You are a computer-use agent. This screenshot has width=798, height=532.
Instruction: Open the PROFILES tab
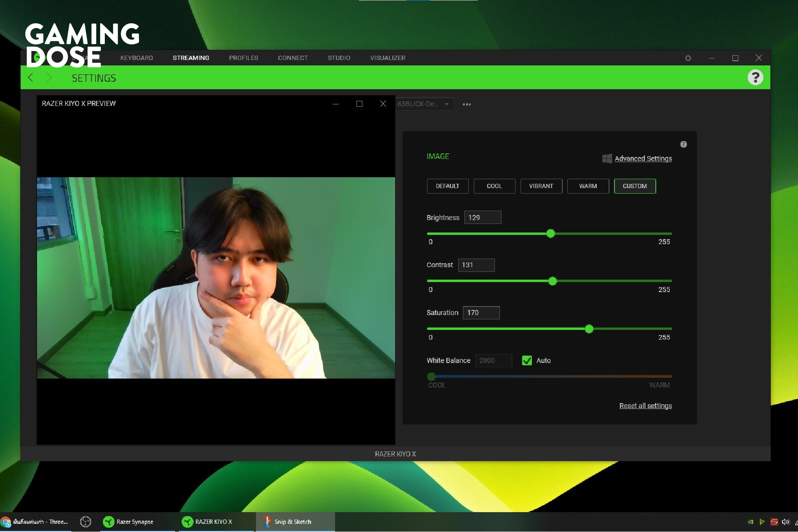[x=244, y=58]
